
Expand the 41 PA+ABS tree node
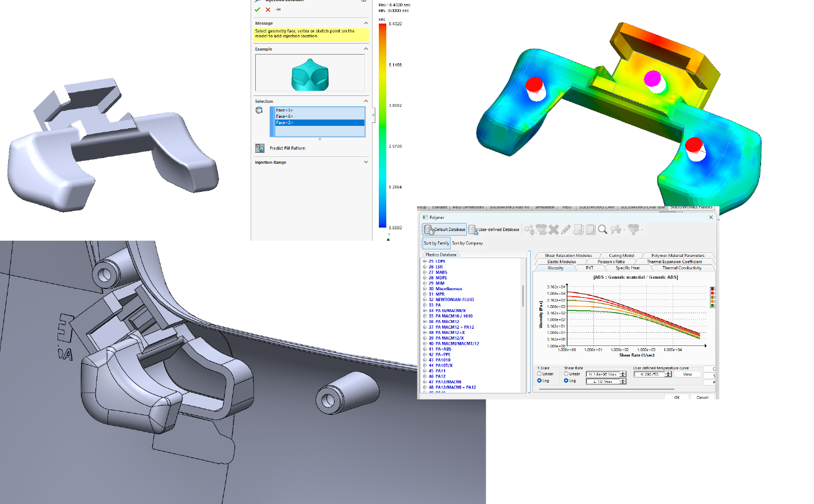coord(425,349)
